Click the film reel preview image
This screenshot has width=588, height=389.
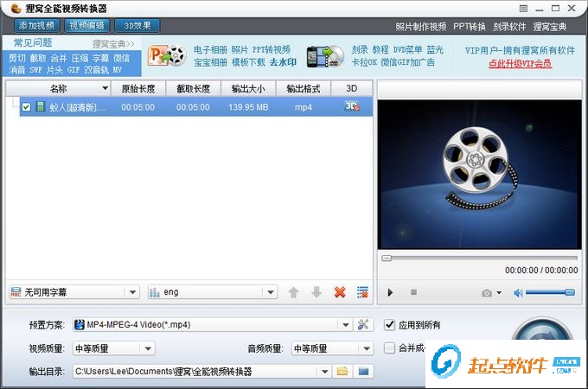pyautogui.click(x=480, y=174)
